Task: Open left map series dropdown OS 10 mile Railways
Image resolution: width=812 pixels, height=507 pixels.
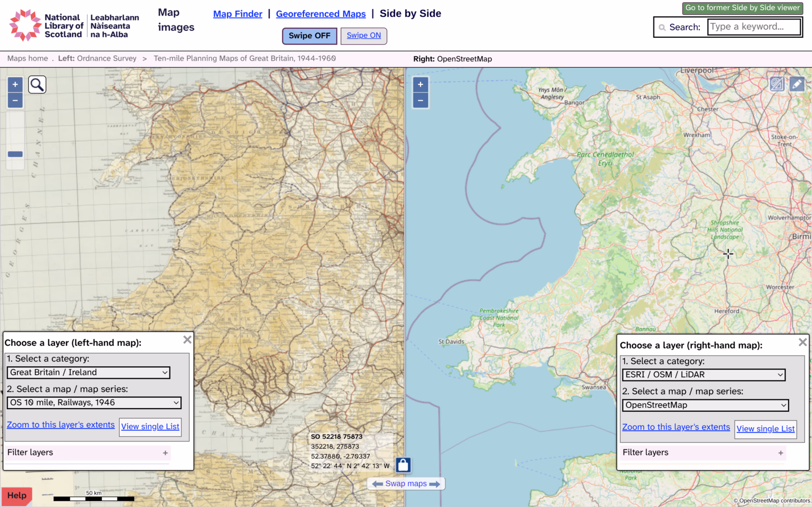Action: pos(94,403)
